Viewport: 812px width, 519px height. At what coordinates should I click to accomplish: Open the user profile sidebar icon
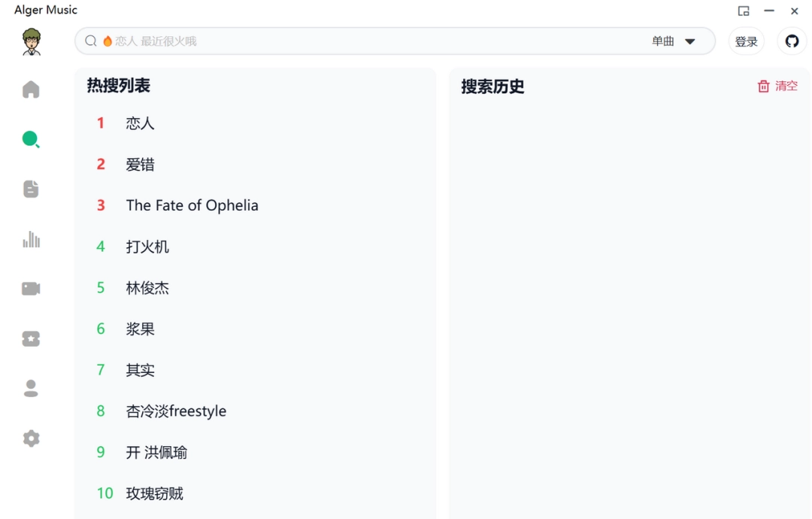pos(31,388)
